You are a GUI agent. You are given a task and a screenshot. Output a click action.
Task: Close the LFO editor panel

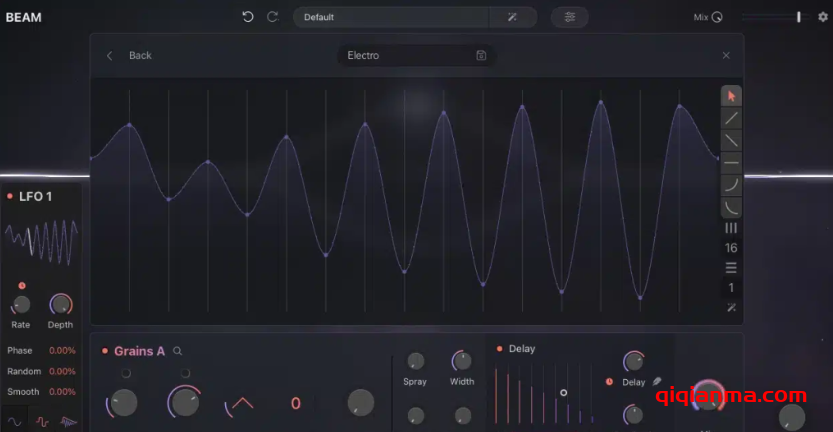726,55
